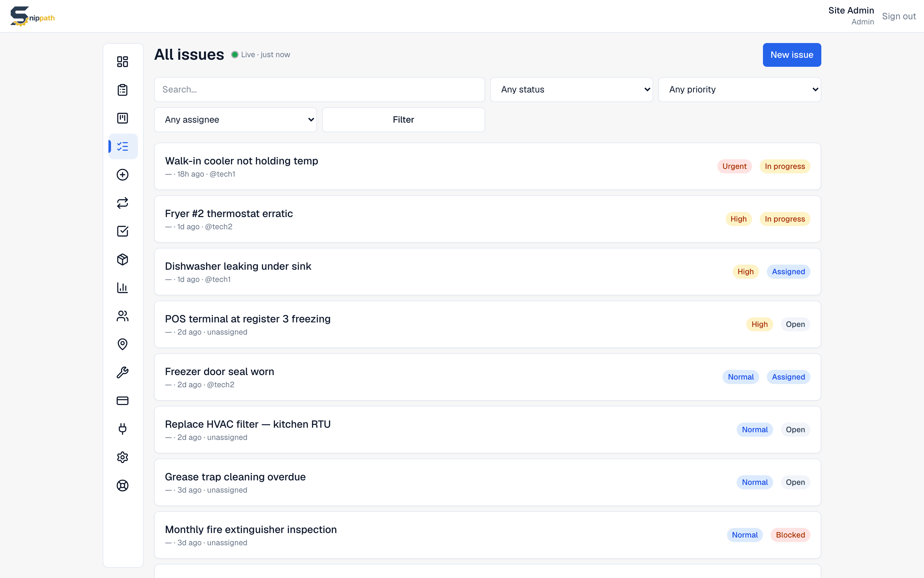The image size is (924, 578).
Task: Click the All issues heading
Action: [189, 55]
